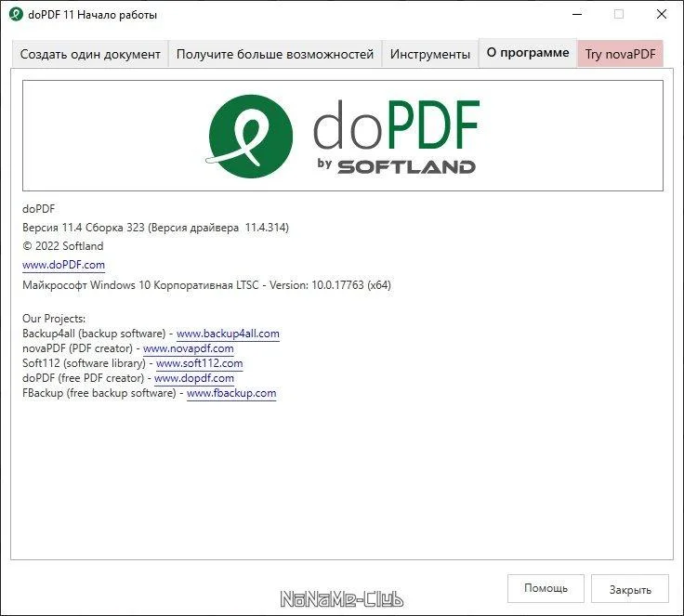Click the NoNaMe-Club watermark logo
This screenshot has width=684, height=616.
(x=342, y=598)
